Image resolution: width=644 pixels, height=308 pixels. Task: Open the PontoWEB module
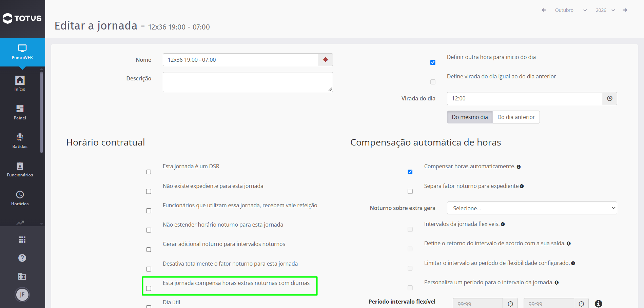[x=22, y=52]
